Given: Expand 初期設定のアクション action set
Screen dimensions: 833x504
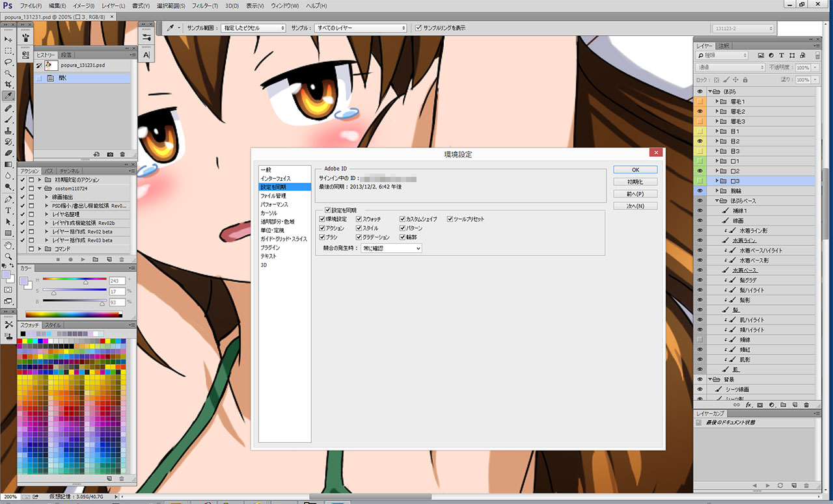Looking at the screenshot, I should [x=40, y=179].
